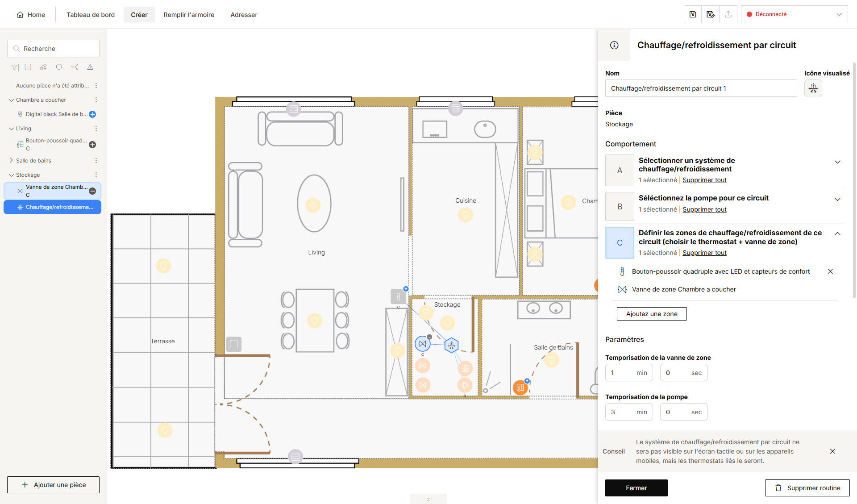Collapse section C heating zones definition

pos(837,233)
